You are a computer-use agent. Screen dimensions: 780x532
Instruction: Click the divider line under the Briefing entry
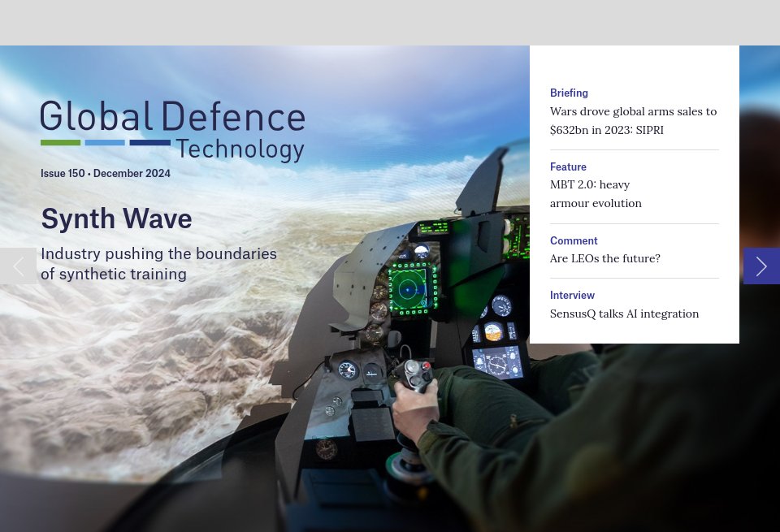(x=635, y=149)
